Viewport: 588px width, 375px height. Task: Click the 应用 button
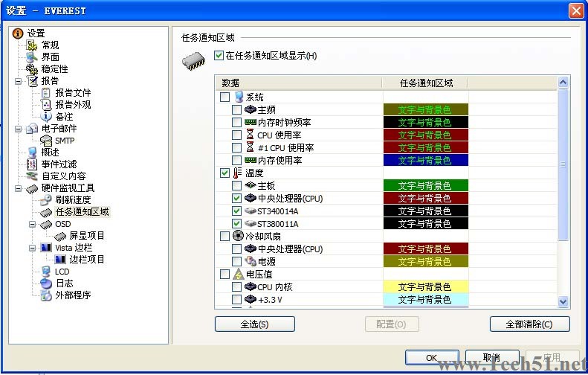(x=553, y=358)
